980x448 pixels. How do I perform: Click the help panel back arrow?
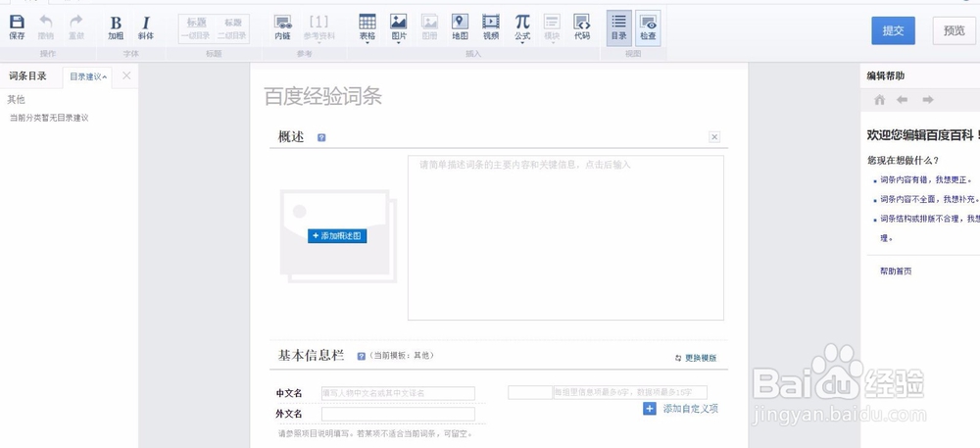[902, 99]
